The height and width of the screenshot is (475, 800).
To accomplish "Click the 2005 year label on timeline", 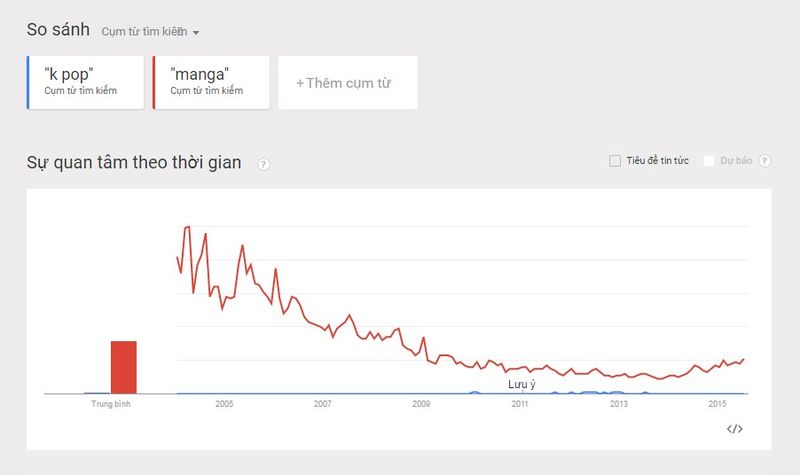I will click(224, 404).
